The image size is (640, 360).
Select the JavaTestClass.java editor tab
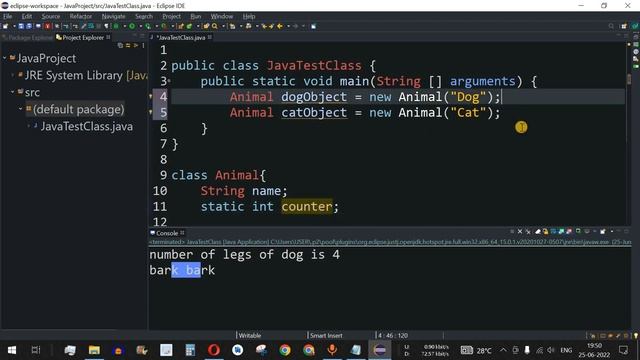181,38
